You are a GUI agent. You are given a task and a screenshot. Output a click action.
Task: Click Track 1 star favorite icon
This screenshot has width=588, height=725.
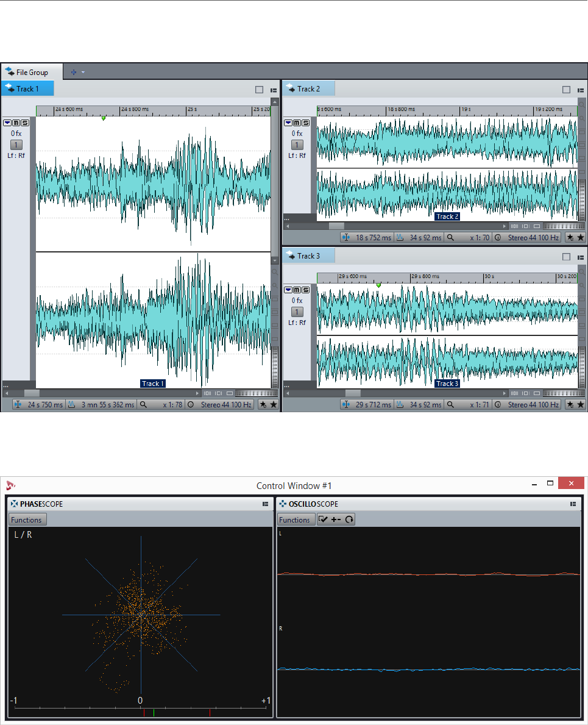coord(274,405)
